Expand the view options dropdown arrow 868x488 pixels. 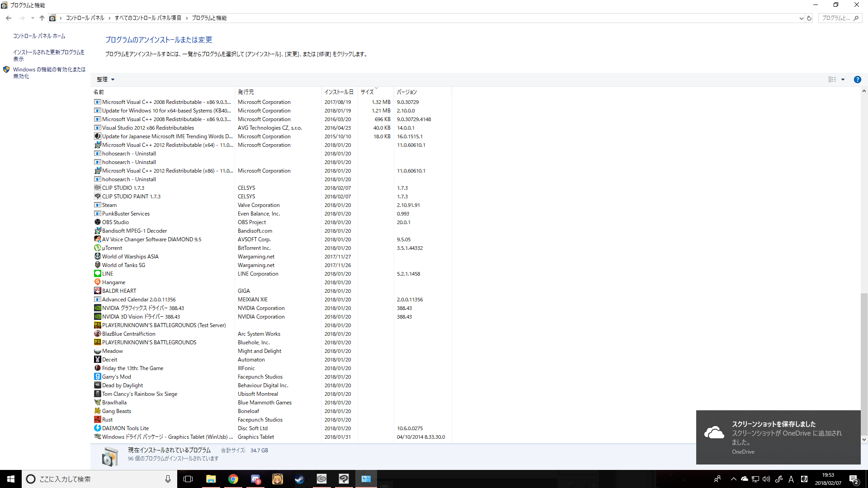point(843,80)
